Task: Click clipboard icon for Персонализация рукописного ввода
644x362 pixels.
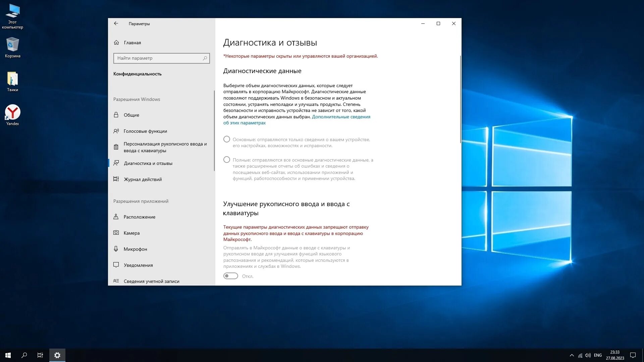Action: (x=116, y=147)
